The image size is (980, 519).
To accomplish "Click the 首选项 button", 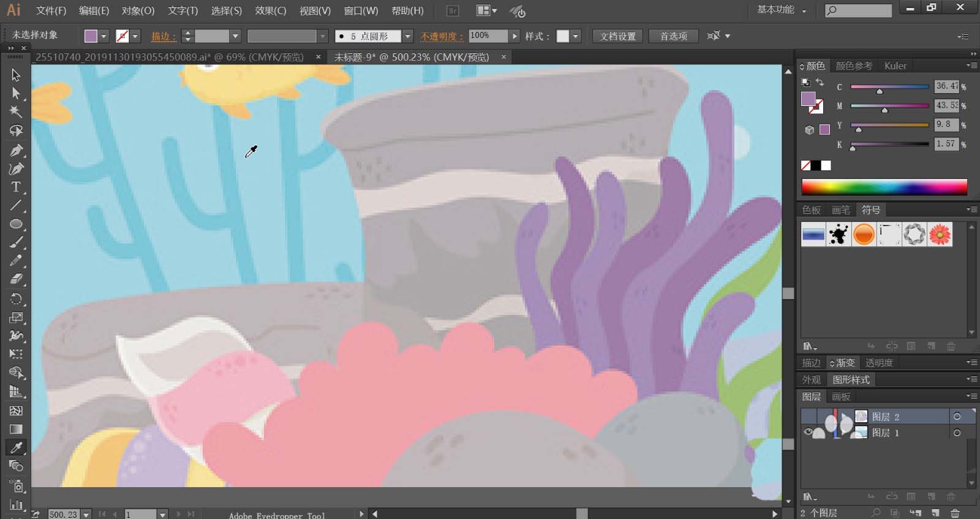I will click(x=674, y=36).
